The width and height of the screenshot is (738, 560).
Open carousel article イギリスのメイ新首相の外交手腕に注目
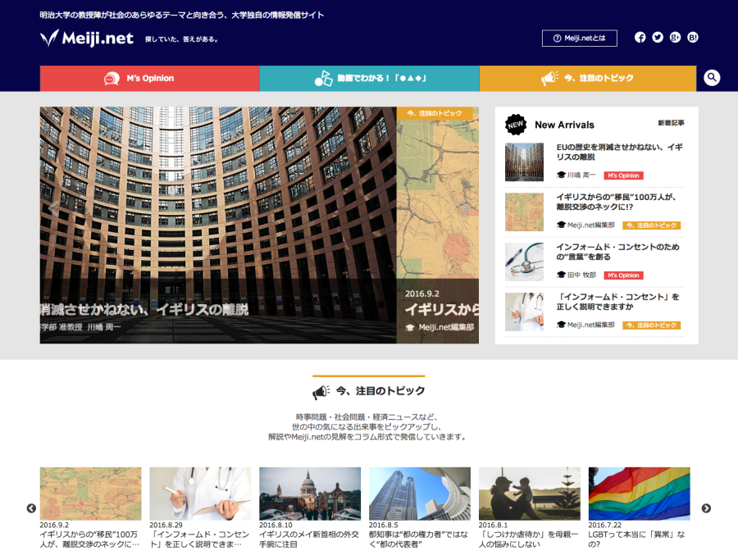309,540
